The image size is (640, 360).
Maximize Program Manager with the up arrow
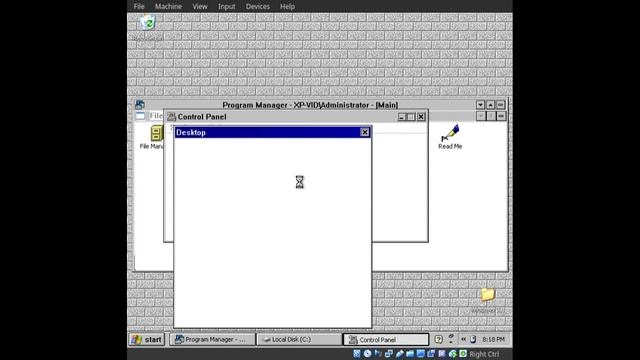[x=491, y=105]
